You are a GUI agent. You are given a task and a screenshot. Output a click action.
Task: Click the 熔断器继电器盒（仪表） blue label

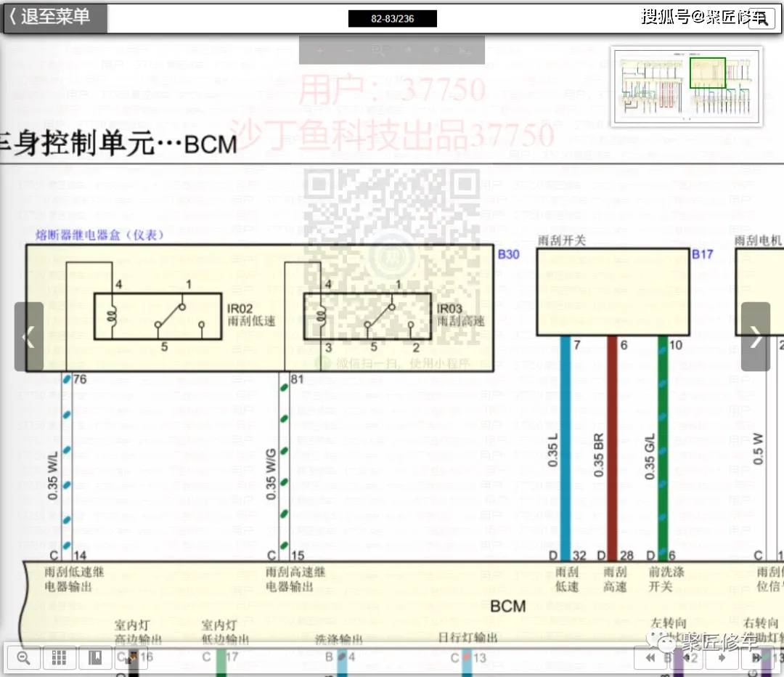click(x=99, y=235)
